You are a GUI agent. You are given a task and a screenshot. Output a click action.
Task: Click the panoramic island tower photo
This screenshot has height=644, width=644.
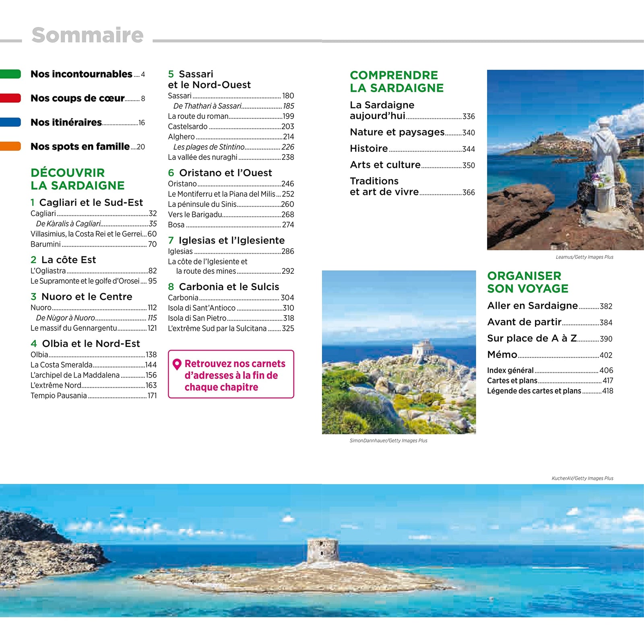pyautogui.click(x=322, y=550)
